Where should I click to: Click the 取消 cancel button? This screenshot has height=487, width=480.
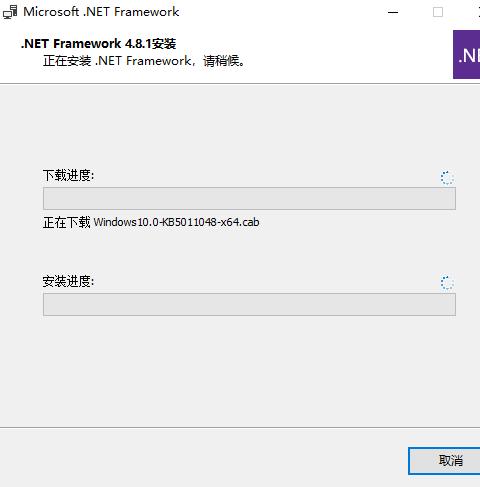[x=445, y=461]
